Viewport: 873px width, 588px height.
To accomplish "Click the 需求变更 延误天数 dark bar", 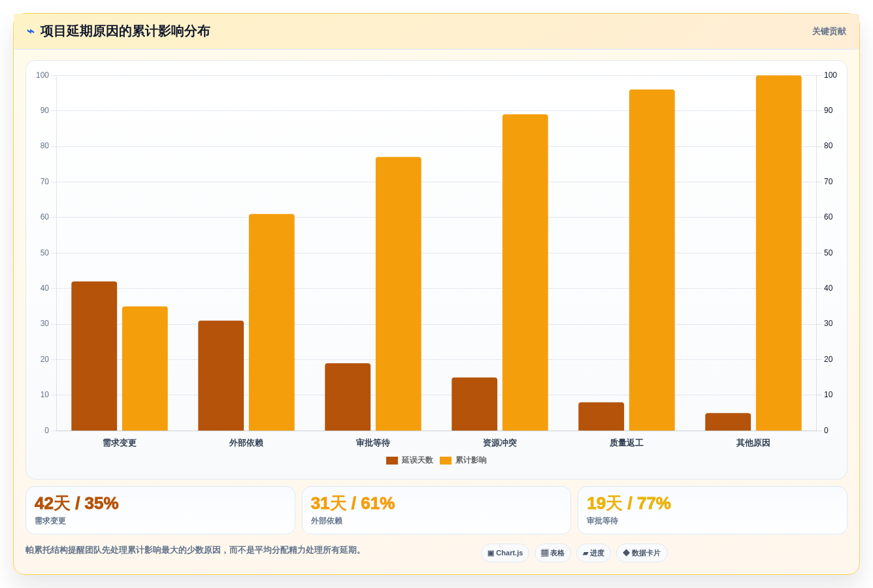I will pyautogui.click(x=94, y=356).
